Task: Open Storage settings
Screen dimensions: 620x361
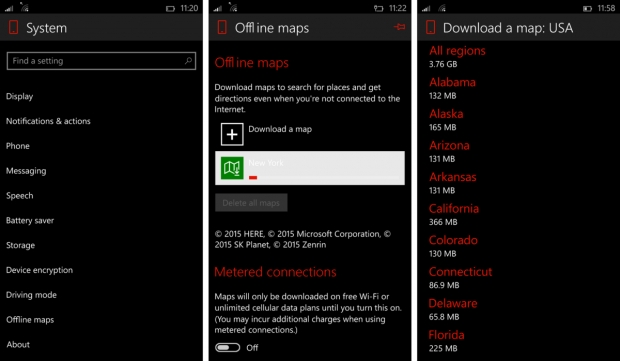Action: pyautogui.click(x=21, y=246)
